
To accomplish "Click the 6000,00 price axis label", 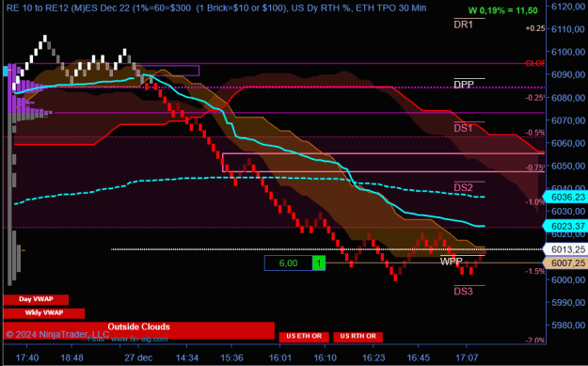I will coord(568,279).
